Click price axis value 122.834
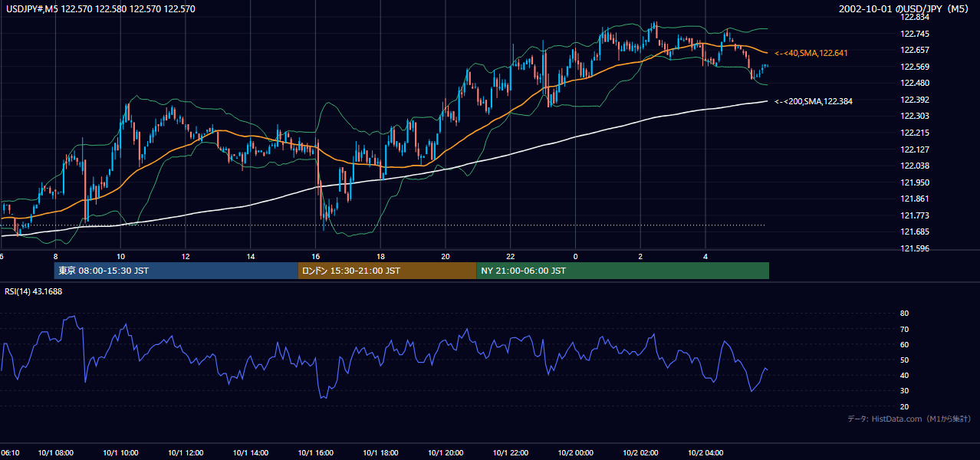 (915, 17)
